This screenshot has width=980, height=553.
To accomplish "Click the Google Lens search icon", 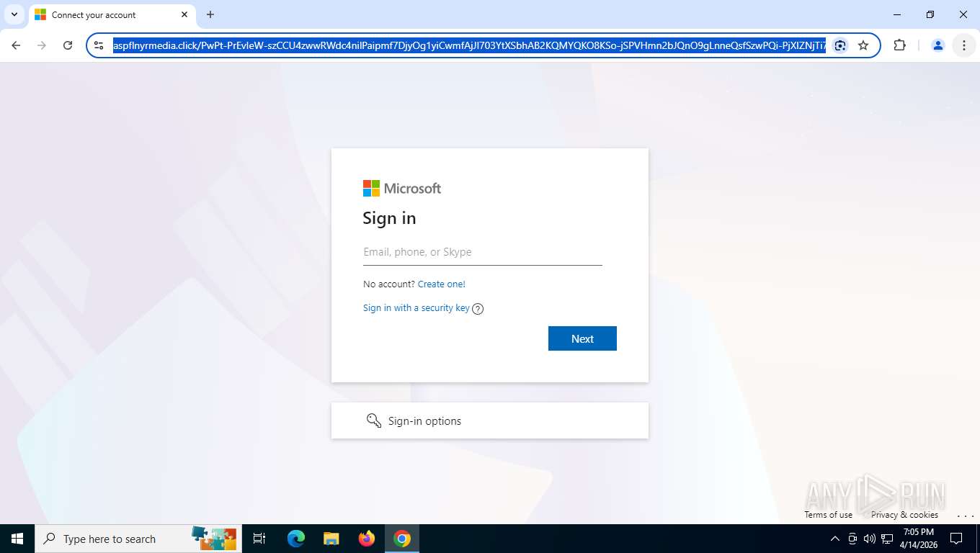I will pyautogui.click(x=840, y=45).
